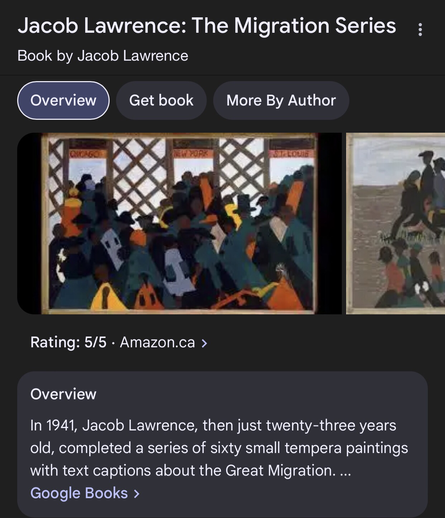Click the chevron next to Google Books
The width and height of the screenshot is (445, 518).
(136, 494)
